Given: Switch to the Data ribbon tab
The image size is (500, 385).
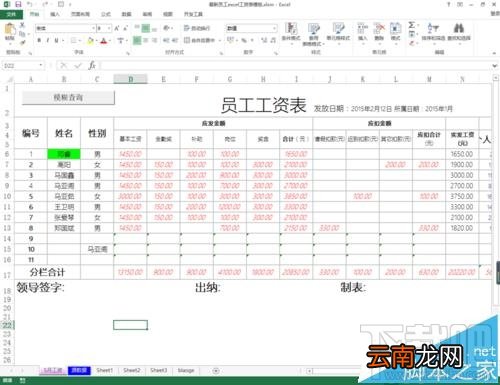Looking at the screenshot, I should coord(126,14).
